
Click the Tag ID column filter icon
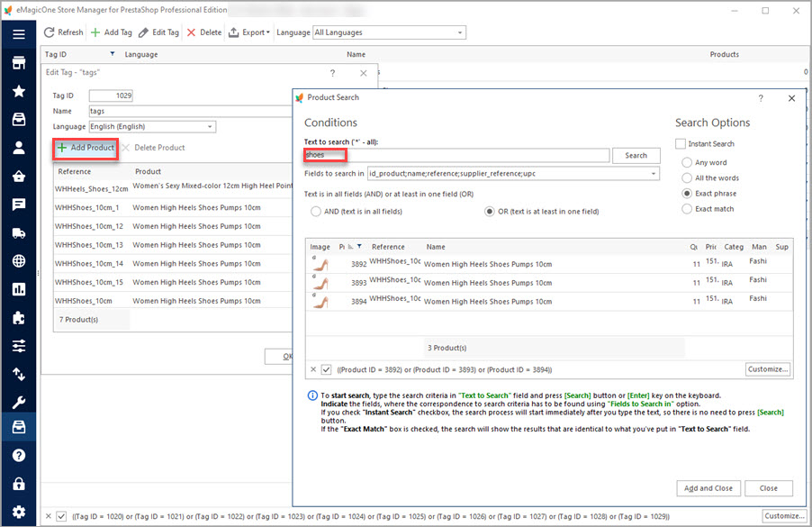113,54
